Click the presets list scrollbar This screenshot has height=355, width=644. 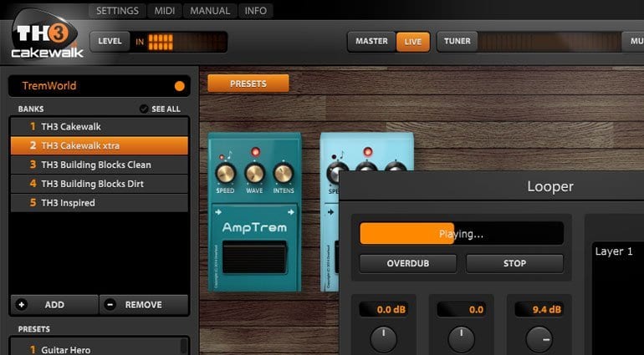[184, 347]
